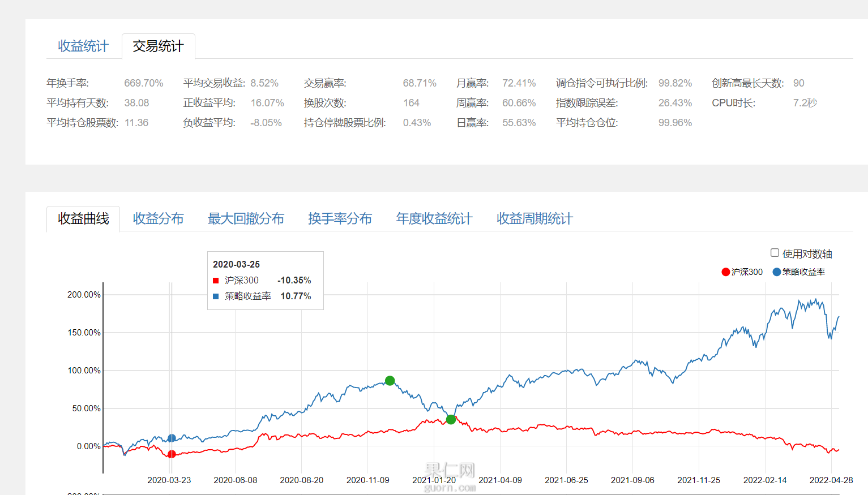Enable the 使用对数轴 checkbox
The image size is (868, 495).
pyautogui.click(x=775, y=253)
